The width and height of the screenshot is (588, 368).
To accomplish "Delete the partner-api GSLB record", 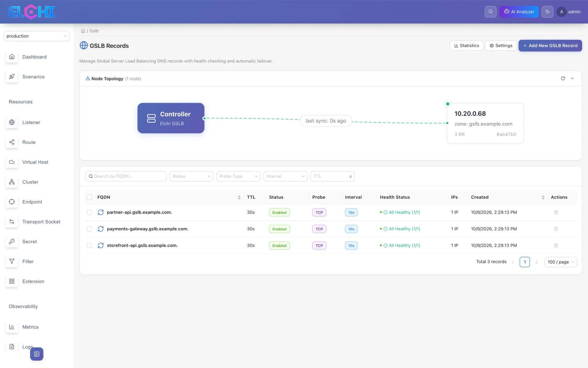I will tap(556, 212).
